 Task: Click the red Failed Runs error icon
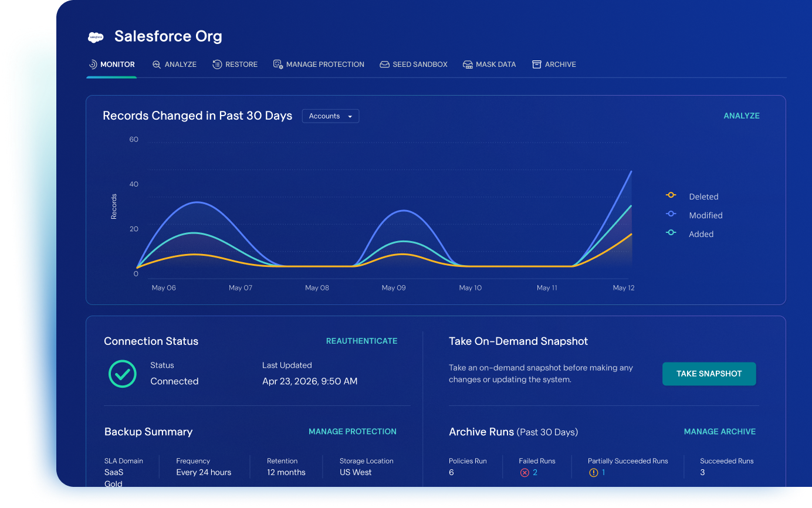(525, 473)
